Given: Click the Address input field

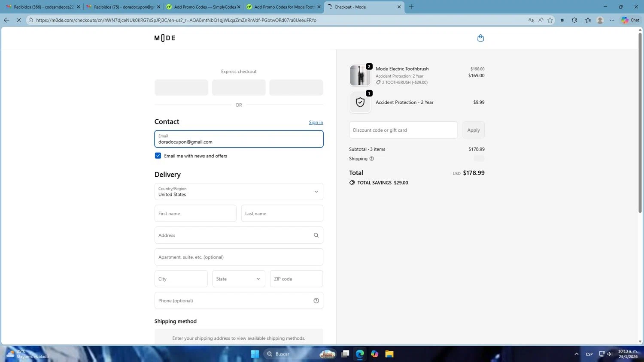Looking at the screenshot, I should 239,235.
